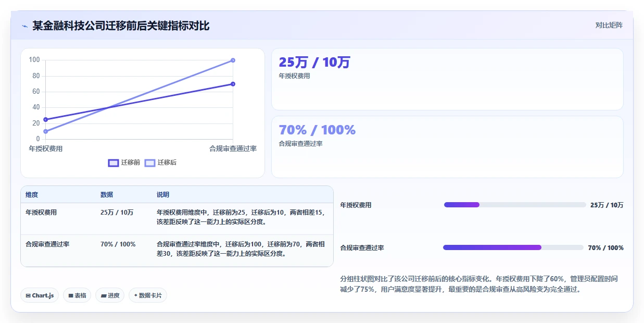The image size is (644, 323).
Task: Select the Chart.js tag
Action: pos(40,295)
